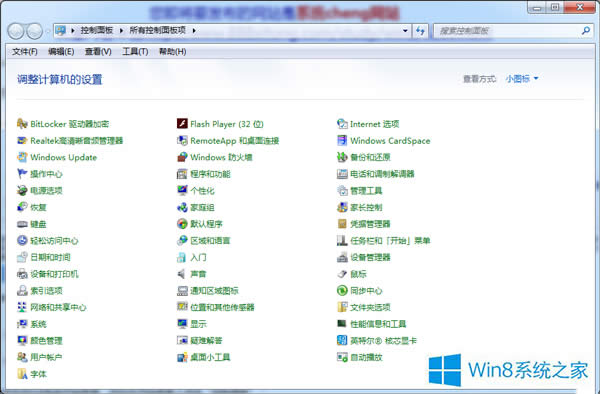Open the 程序和功能 icon
600x394 pixels.
182,174
